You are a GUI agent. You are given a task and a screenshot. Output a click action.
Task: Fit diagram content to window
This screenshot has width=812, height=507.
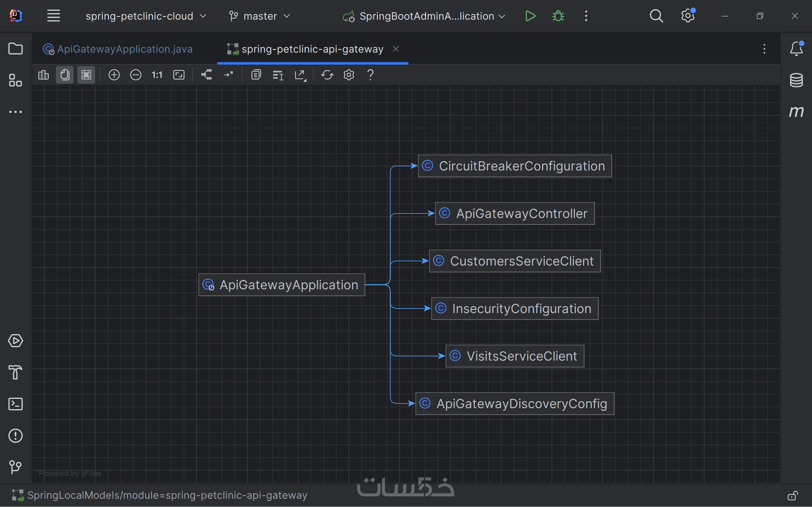tap(179, 75)
